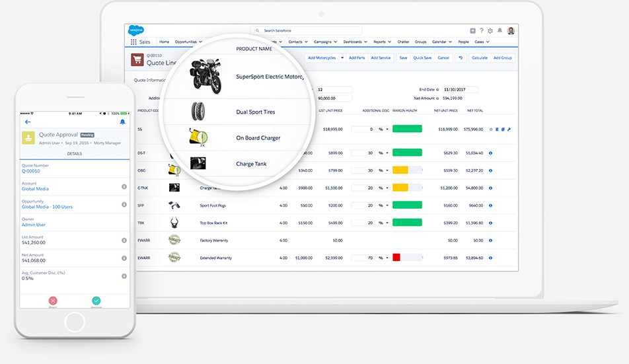Open wrench configure icon on SS row
Image resolution: width=629 pixels, height=364 pixels.
pyautogui.click(x=509, y=129)
